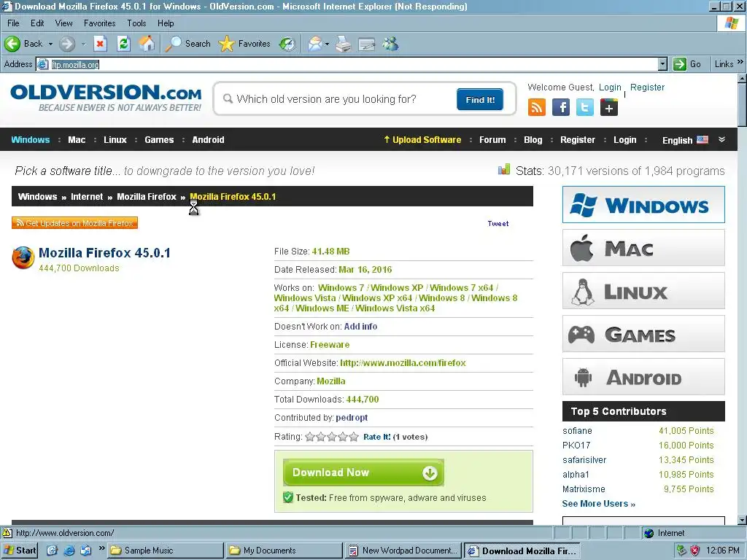Click the Forum navigation link

pyautogui.click(x=492, y=139)
